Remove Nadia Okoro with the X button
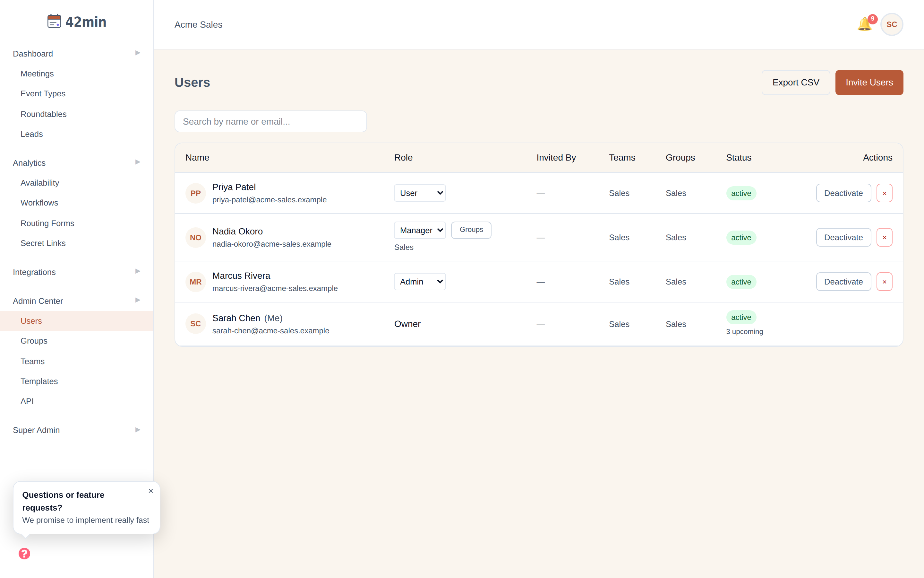 point(884,237)
